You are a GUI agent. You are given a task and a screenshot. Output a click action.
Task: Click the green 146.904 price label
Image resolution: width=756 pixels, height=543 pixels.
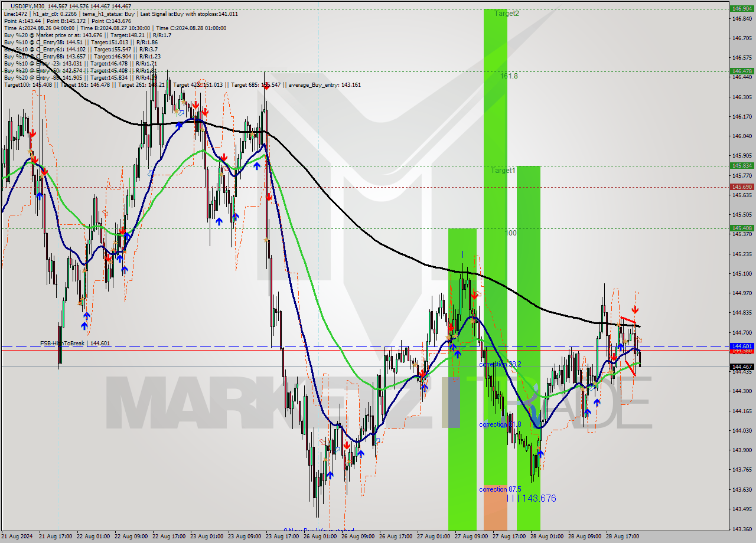[742, 9]
